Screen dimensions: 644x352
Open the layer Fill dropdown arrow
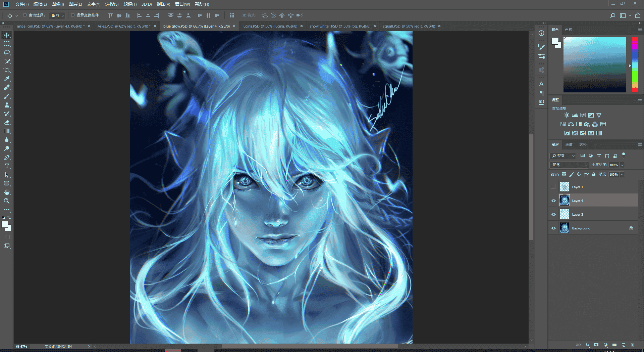click(622, 174)
